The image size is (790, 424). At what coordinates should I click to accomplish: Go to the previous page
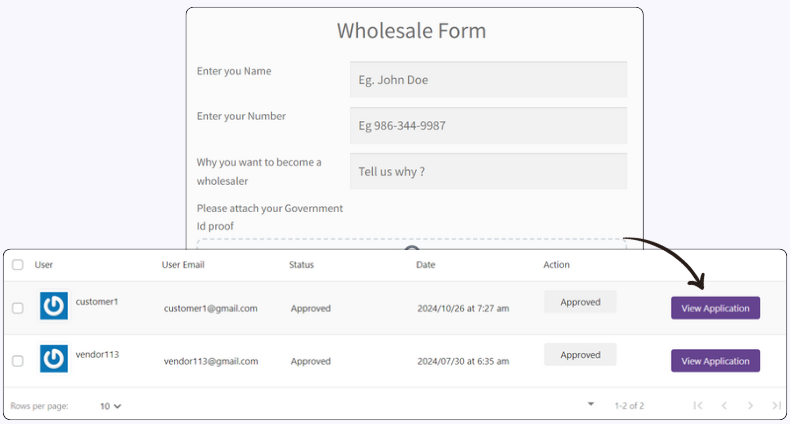tap(724, 405)
